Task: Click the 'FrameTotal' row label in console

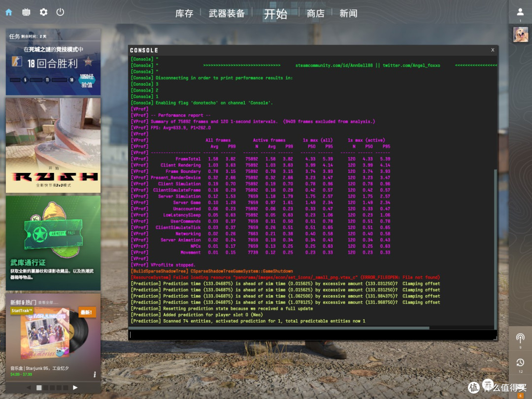Action: click(188, 159)
